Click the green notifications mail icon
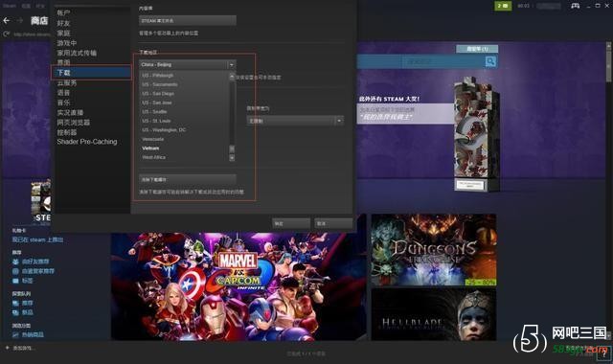613x364 pixels. (x=503, y=6)
